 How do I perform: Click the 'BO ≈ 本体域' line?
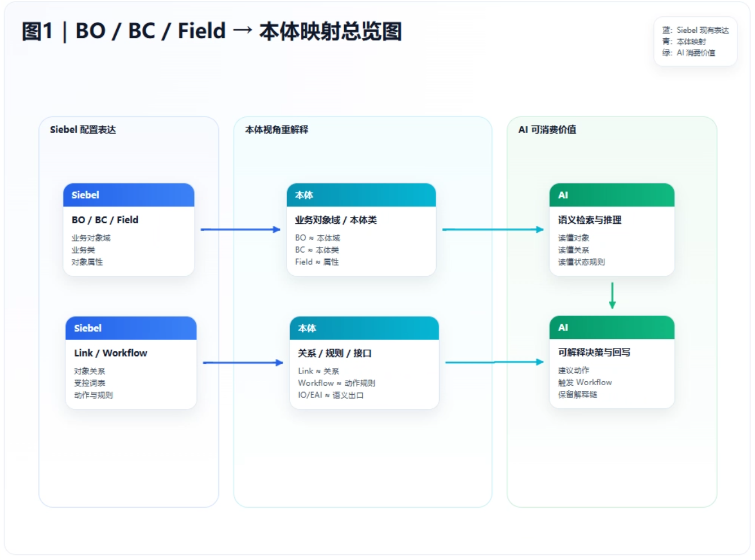318,238
